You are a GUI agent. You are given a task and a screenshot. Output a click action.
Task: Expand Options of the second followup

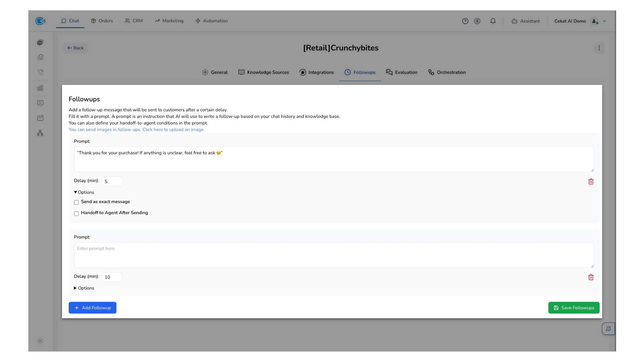(84, 288)
